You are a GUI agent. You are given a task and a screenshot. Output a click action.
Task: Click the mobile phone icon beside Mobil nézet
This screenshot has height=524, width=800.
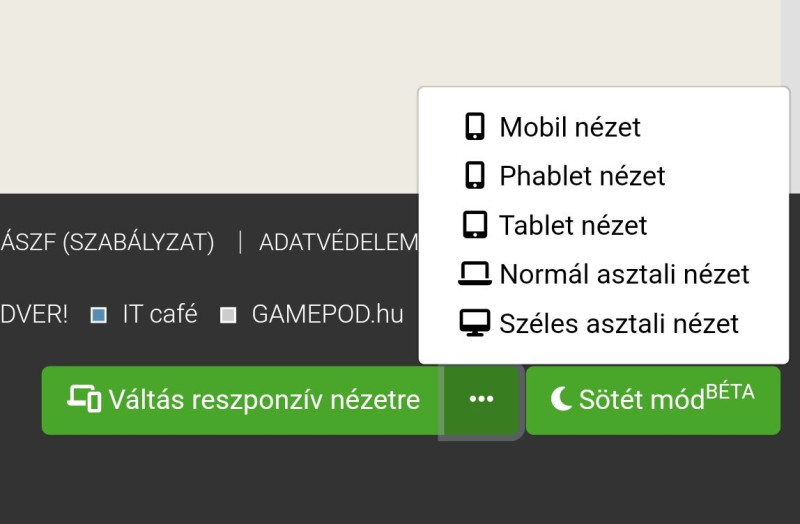474,127
